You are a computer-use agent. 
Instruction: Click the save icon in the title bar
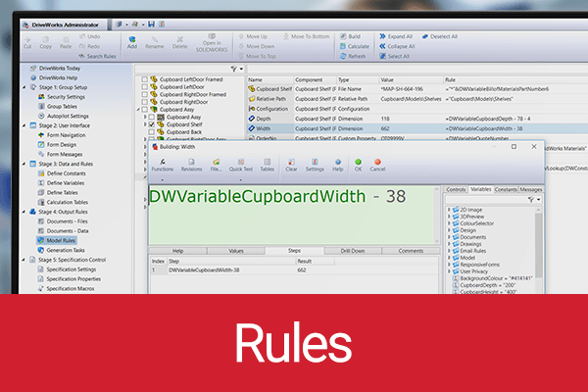(151, 24)
